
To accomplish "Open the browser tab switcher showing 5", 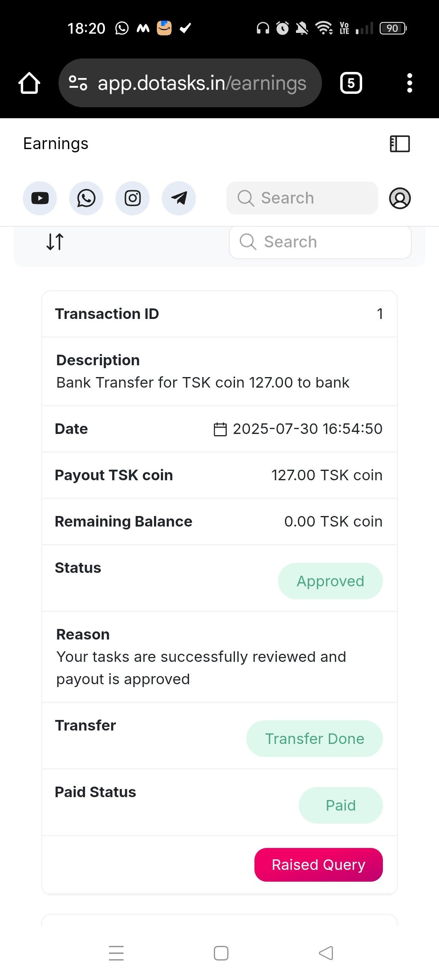I will pos(351,83).
